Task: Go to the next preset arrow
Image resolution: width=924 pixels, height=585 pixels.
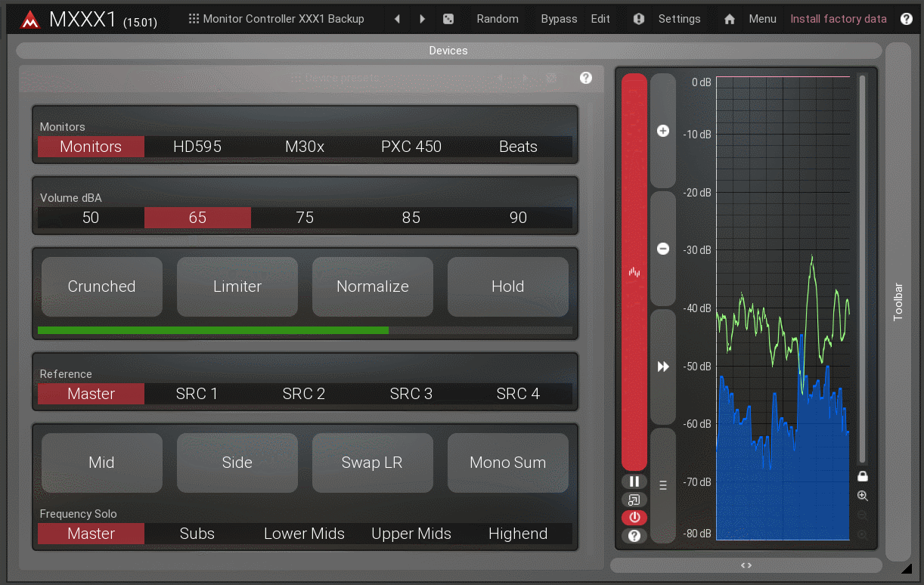Action: [423, 19]
